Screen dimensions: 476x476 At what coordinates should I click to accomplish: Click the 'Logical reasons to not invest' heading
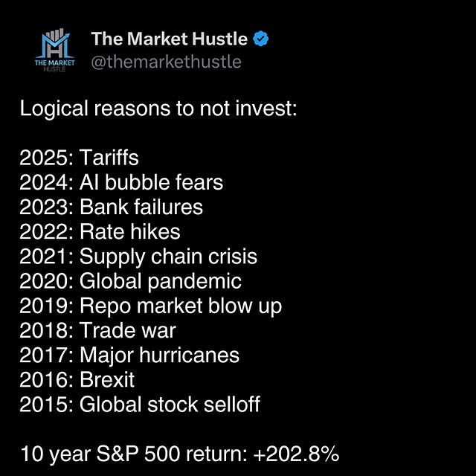tap(158, 109)
